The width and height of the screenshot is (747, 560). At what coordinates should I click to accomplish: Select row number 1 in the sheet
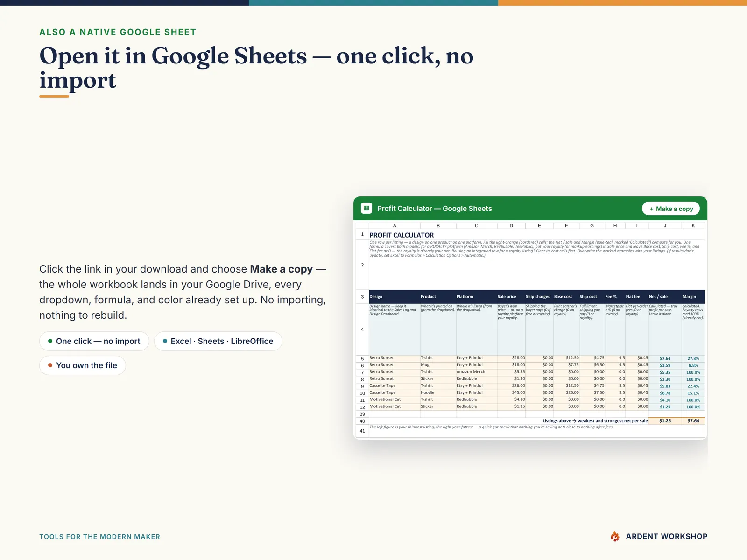coord(362,234)
